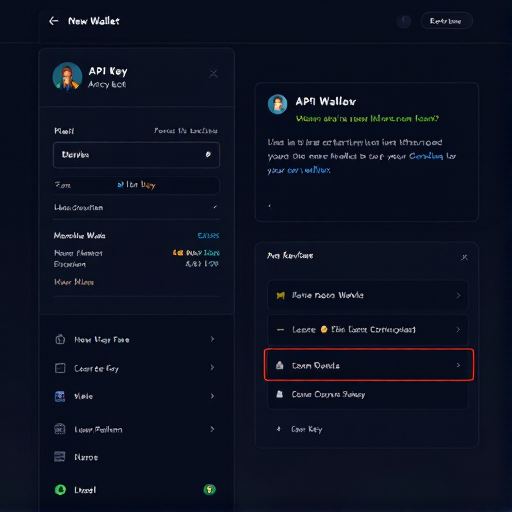Click the top-right header pill button
512x512 pixels.
click(x=446, y=21)
